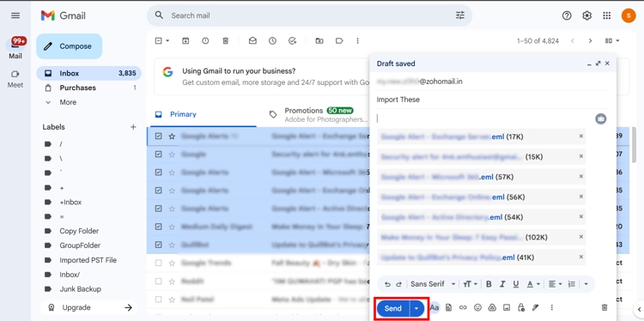Open the Sans Serif font dropdown
This screenshot has width=644, height=321.
433,284
